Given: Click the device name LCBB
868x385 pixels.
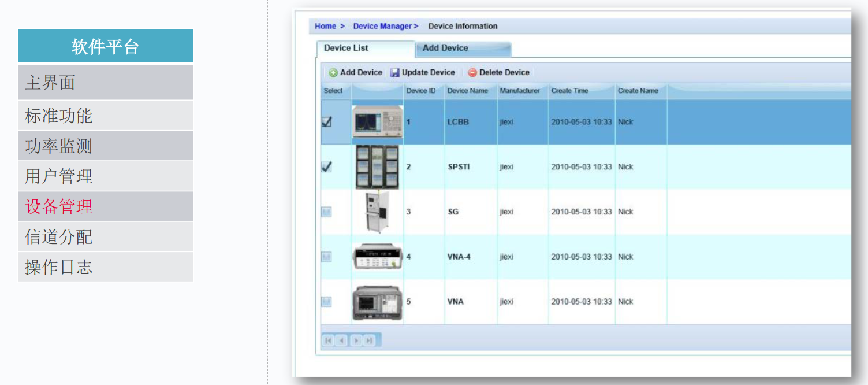Looking at the screenshot, I should pos(458,122).
